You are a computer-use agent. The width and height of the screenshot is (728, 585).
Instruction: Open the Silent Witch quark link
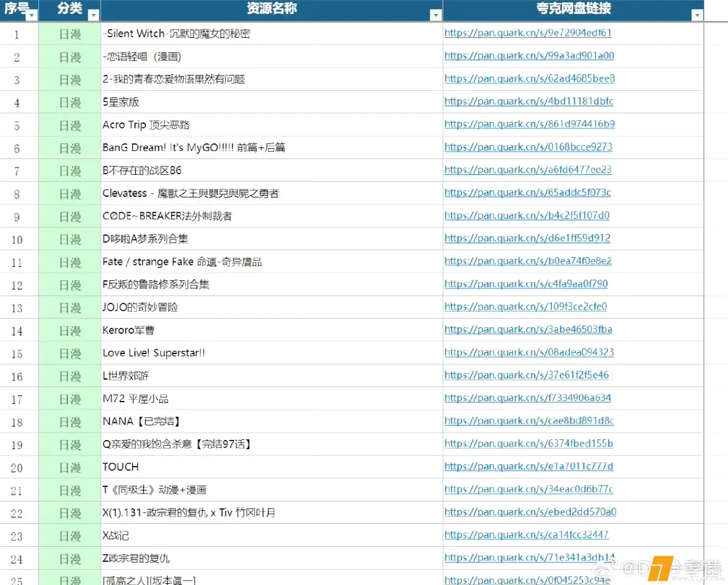coord(528,33)
